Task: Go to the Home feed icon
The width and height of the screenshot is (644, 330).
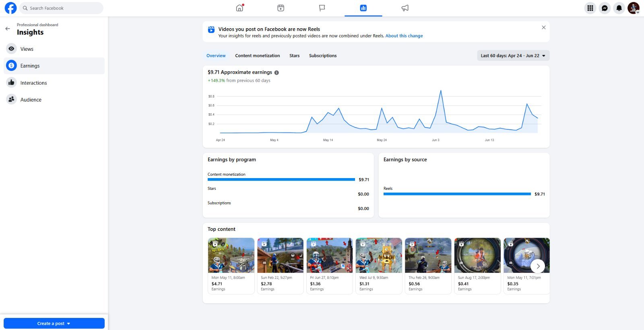Action: point(240,8)
